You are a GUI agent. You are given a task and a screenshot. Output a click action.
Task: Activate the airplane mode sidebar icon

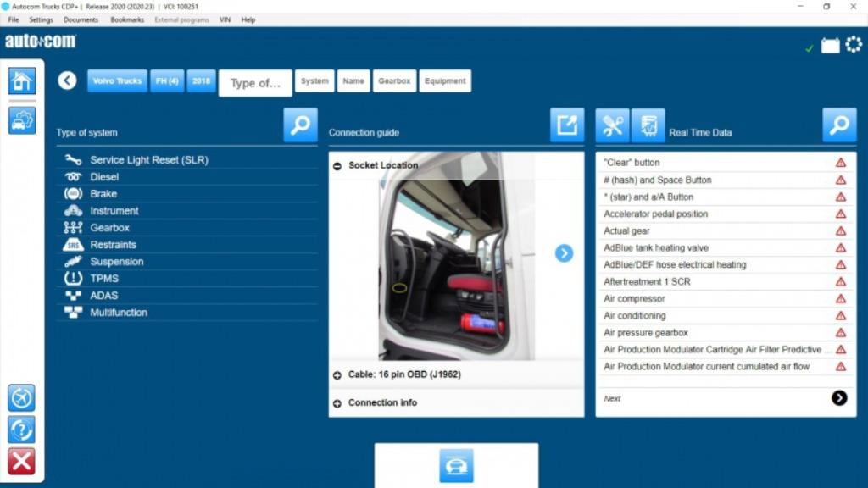pyautogui.click(x=21, y=397)
